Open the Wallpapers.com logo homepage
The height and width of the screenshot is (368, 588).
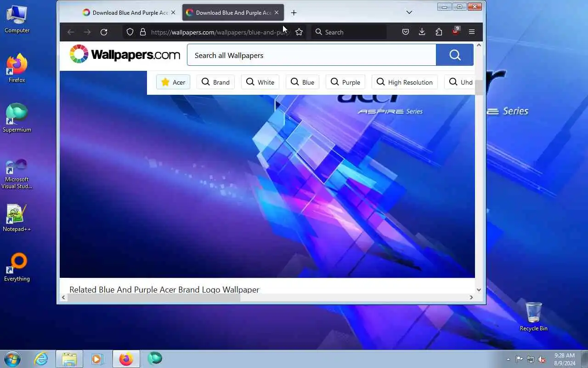125,54
